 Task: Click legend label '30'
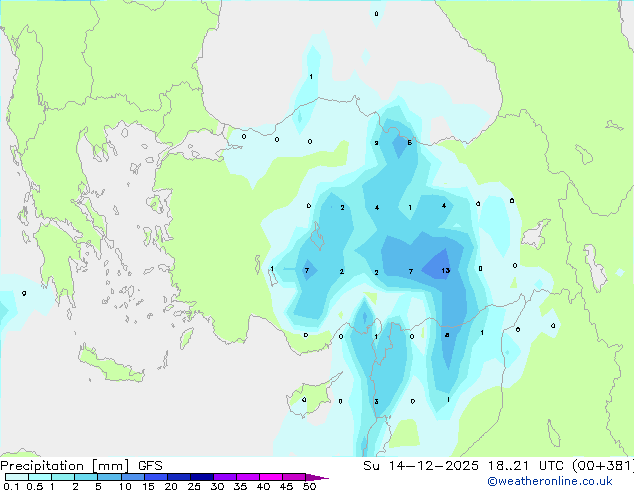[x=217, y=486]
